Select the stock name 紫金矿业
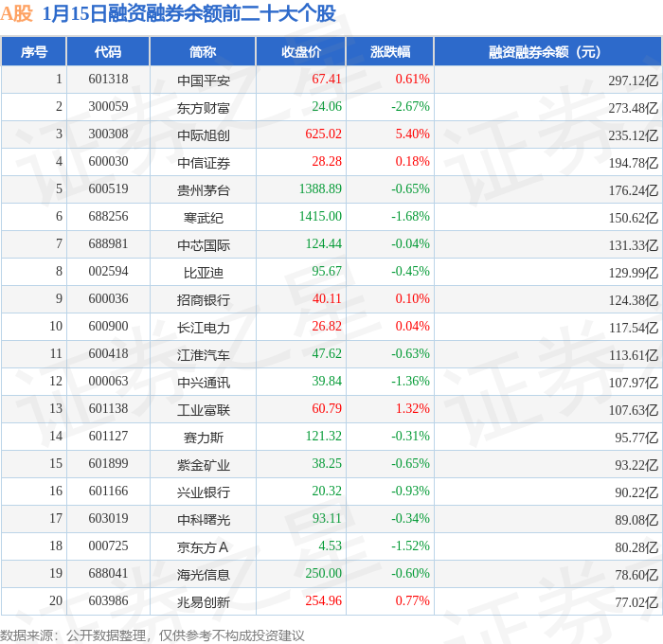Viewport: 663px width, 644px height. (x=204, y=465)
